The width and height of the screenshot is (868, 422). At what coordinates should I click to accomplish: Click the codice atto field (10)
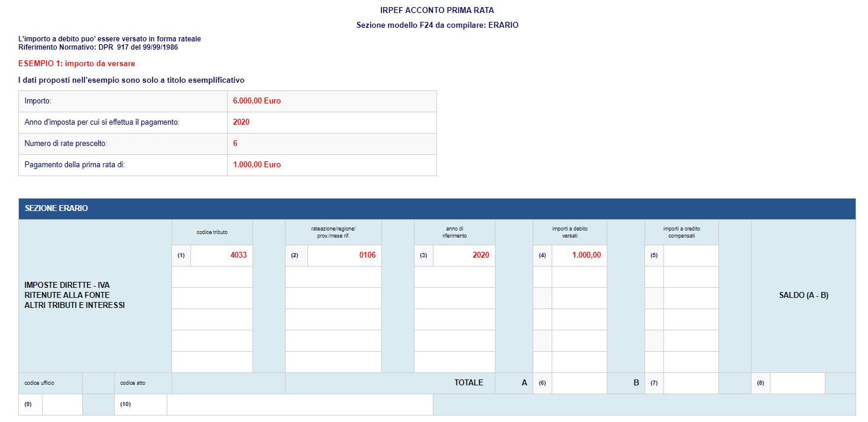[x=300, y=404]
